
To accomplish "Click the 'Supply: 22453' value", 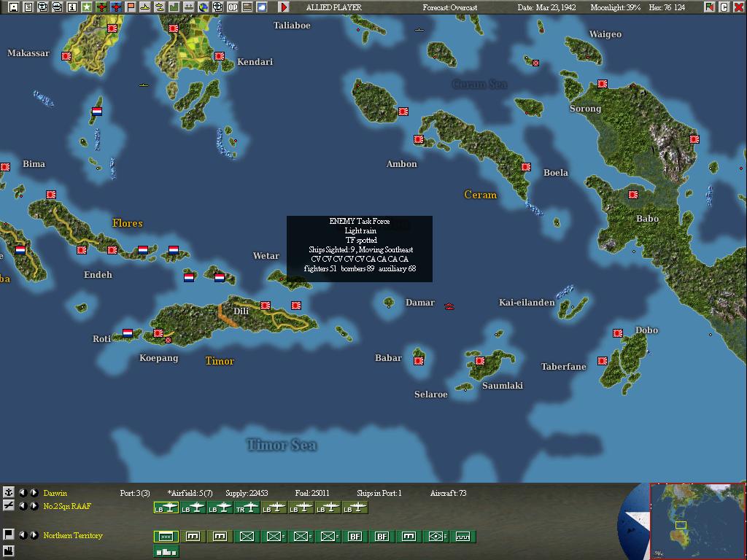I will (x=247, y=493).
